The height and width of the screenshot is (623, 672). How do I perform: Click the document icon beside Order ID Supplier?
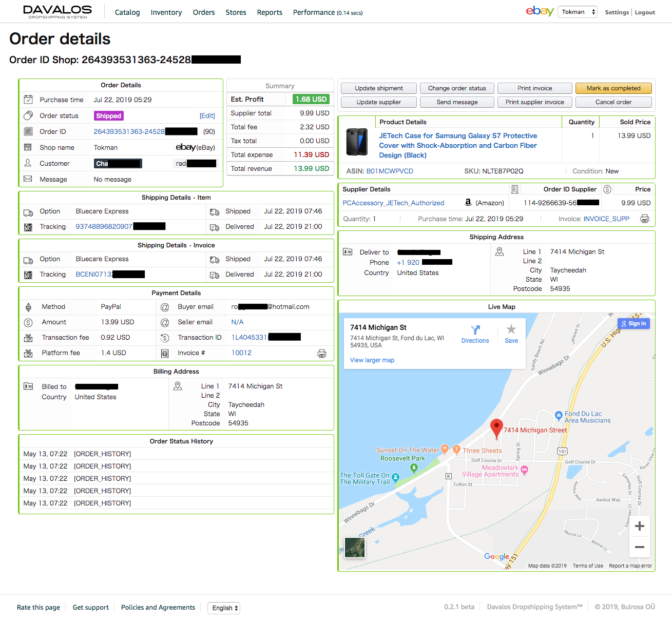(515, 189)
